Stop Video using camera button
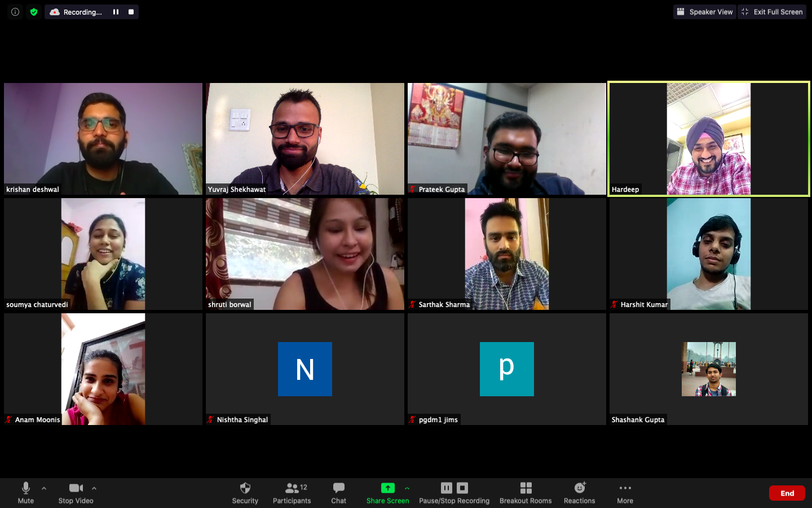The height and width of the screenshot is (508, 812). pos(76,493)
